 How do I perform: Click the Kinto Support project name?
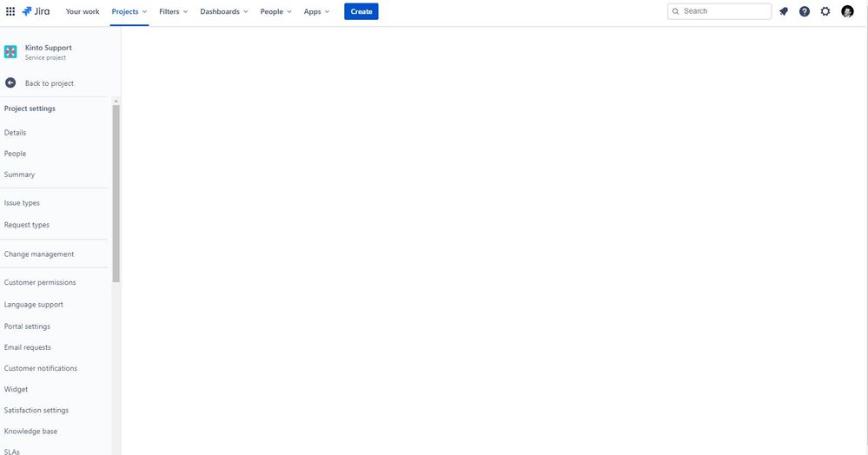coord(48,48)
